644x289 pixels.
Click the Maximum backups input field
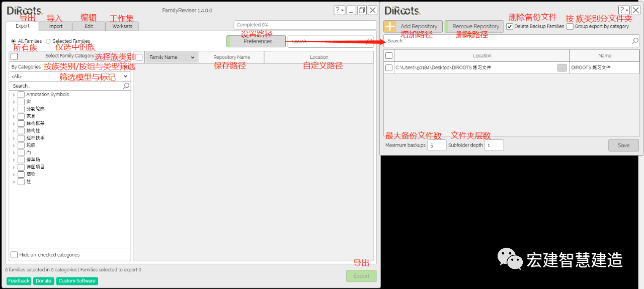tap(436, 146)
